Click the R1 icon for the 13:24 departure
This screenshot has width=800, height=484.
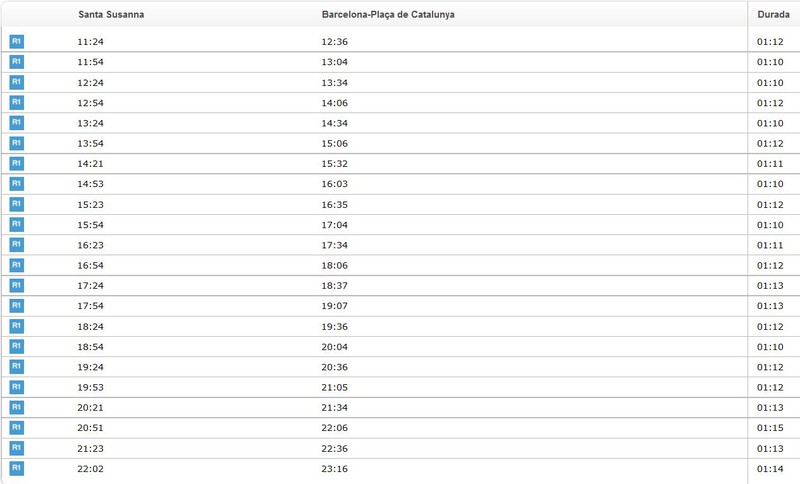point(16,122)
